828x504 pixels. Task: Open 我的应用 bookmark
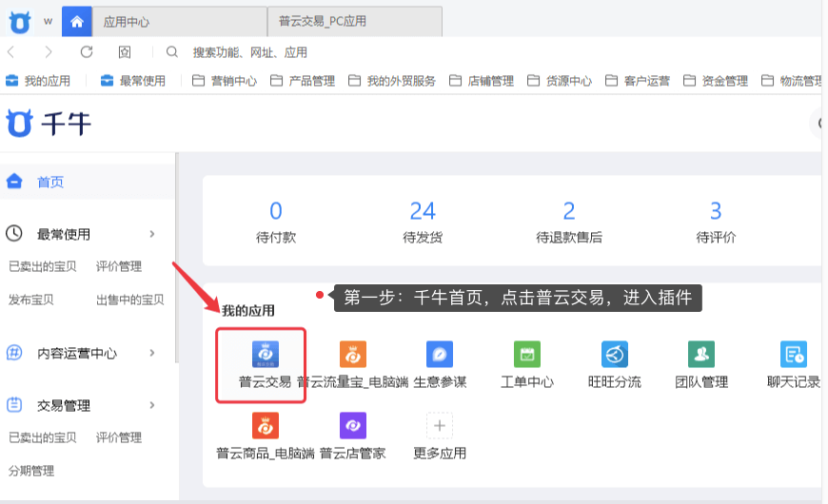coord(38,81)
